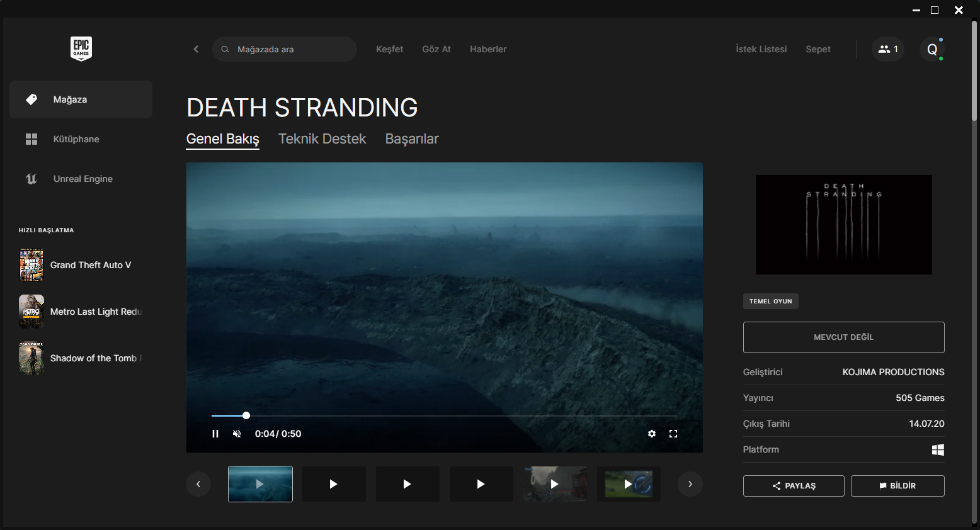980x530 pixels.
Task: Open the Sepet cart
Action: pyautogui.click(x=818, y=49)
